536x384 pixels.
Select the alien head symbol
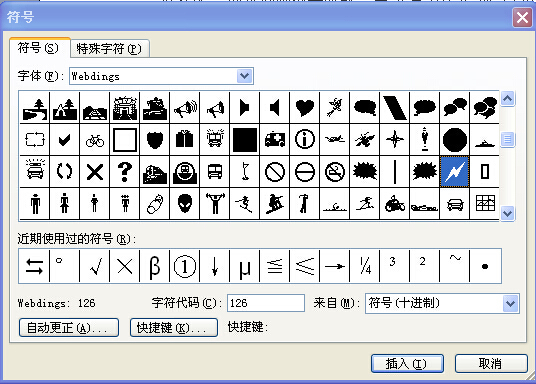185,203
